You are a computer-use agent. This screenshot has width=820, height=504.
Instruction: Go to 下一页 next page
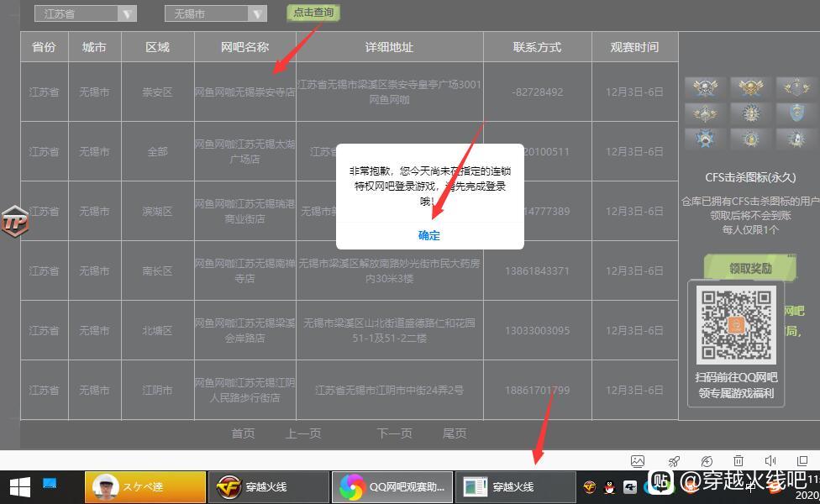pos(394,433)
